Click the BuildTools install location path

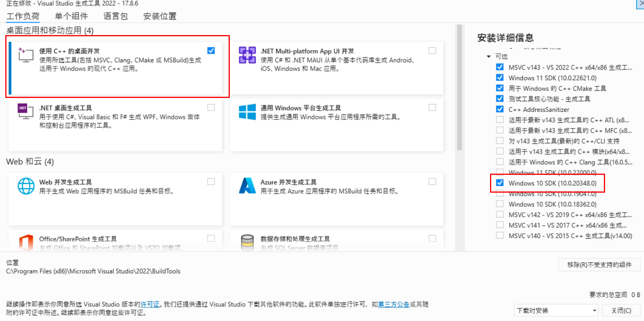(93, 271)
